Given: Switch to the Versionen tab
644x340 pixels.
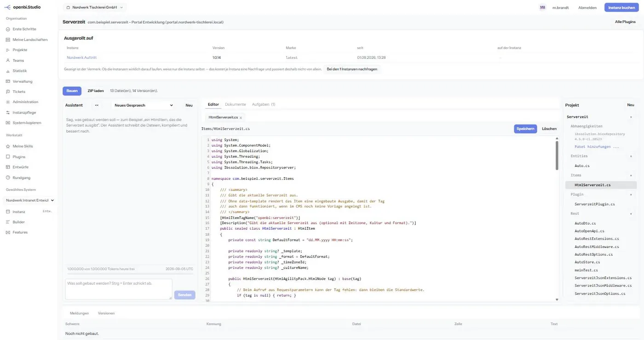Looking at the screenshot, I should 106,313.
